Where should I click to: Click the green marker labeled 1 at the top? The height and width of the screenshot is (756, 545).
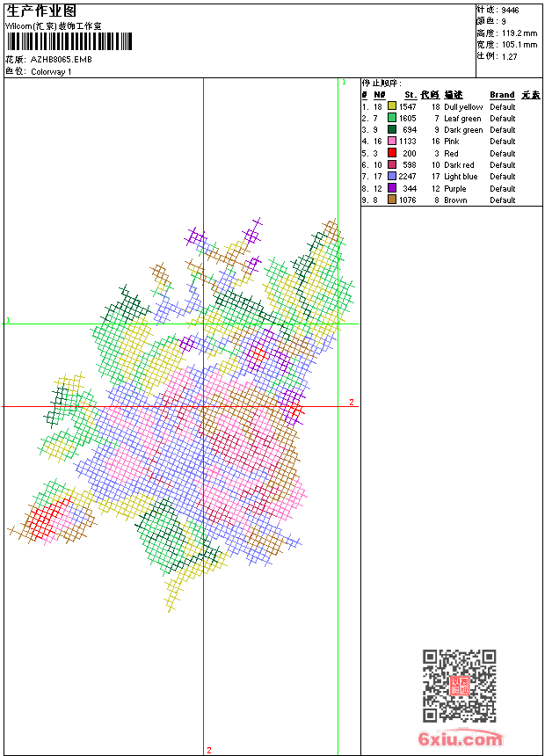click(344, 83)
